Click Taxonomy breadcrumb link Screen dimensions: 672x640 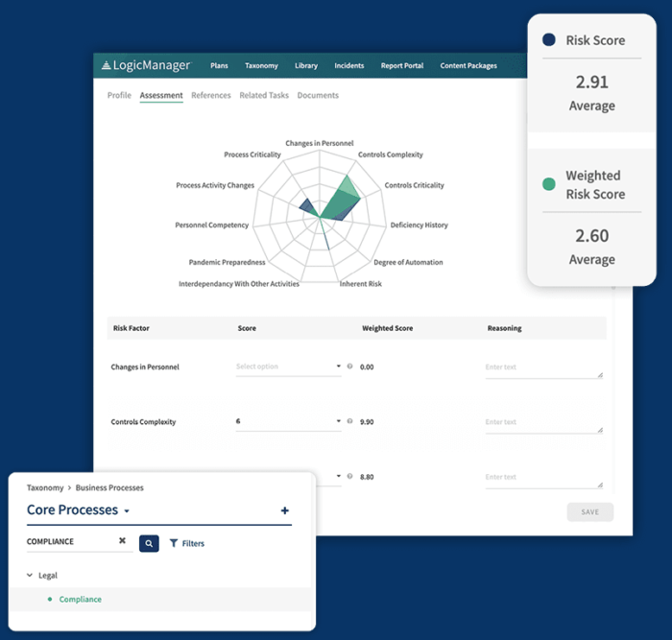45,487
